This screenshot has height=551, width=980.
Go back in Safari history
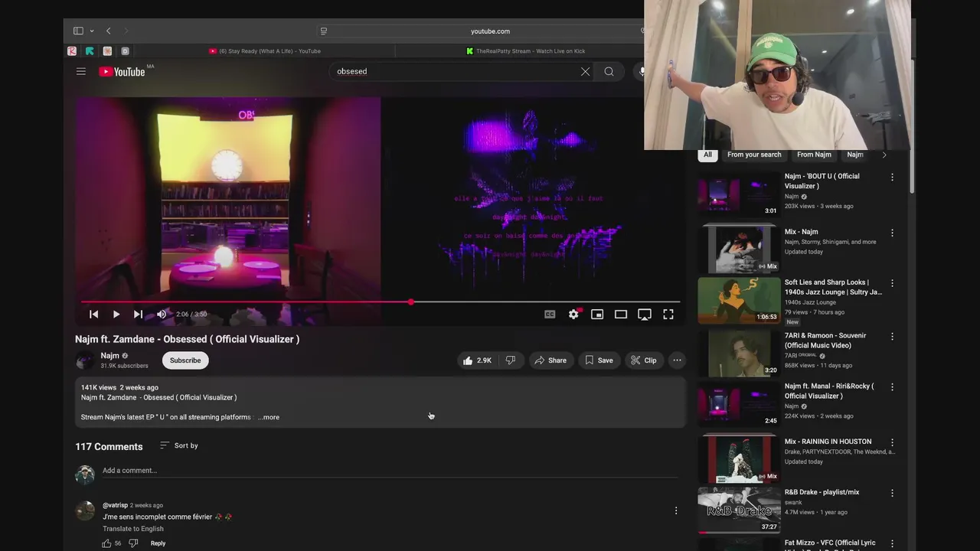click(108, 31)
